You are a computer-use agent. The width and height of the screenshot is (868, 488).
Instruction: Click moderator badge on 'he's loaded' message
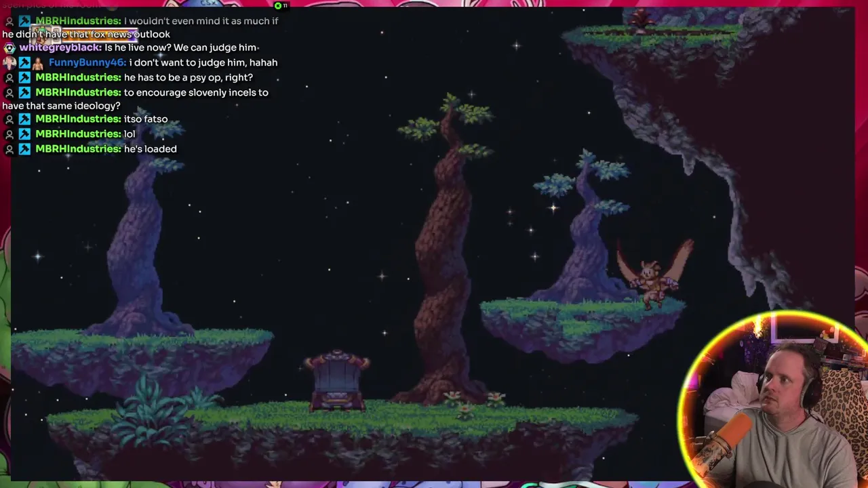pyautogui.click(x=24, y=149)
